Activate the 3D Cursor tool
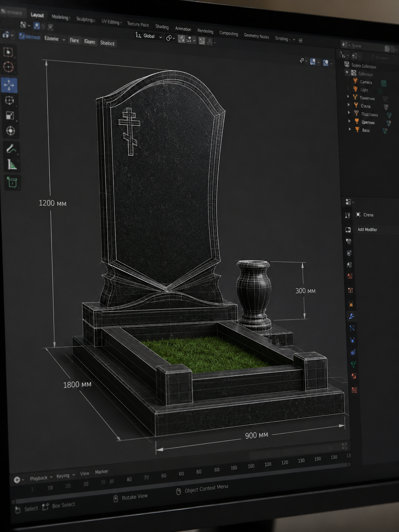 pos(8,67)
